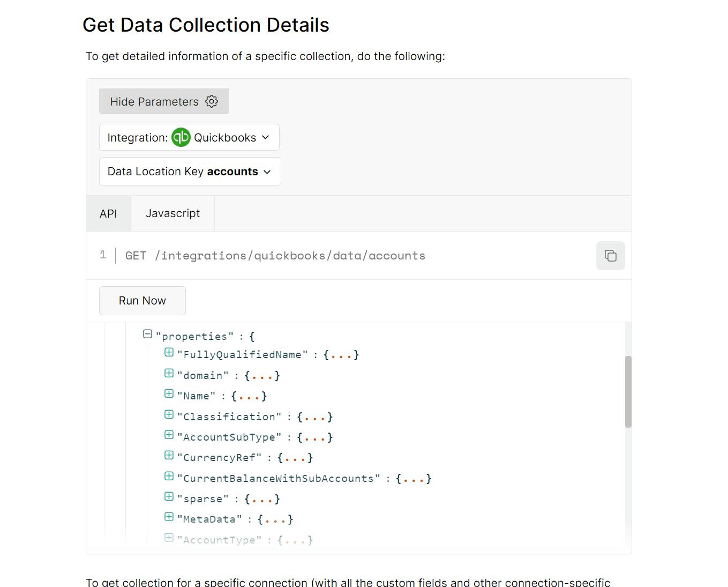Expand "CurrentBalanceWithSubAccounts" property
728x587 pixels.
(169, 476)
